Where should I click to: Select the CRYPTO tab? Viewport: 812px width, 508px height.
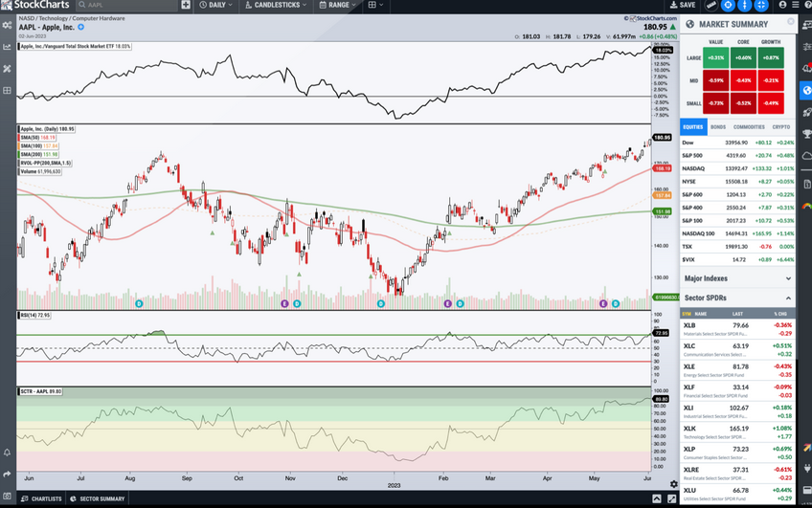[x=781, y=126]
